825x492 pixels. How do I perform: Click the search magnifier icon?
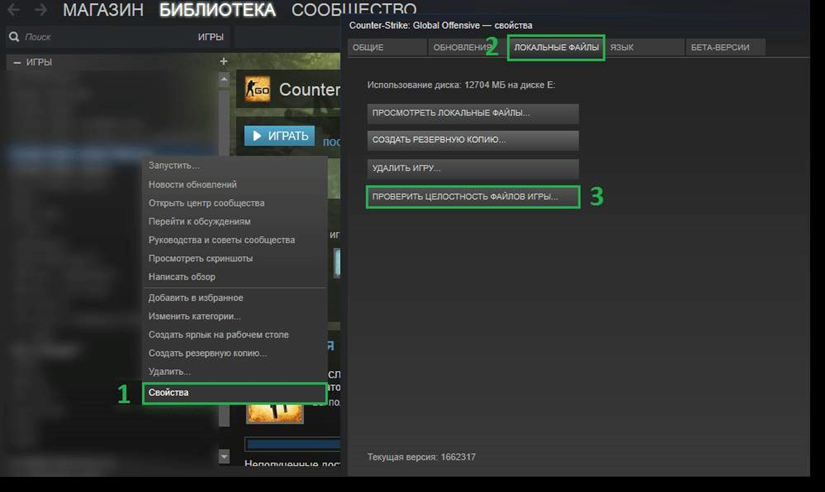click(x=14, y=37)
